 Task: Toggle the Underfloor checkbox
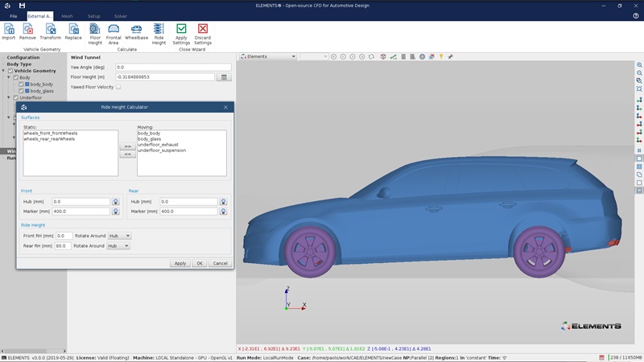click(x=16, y=97)
